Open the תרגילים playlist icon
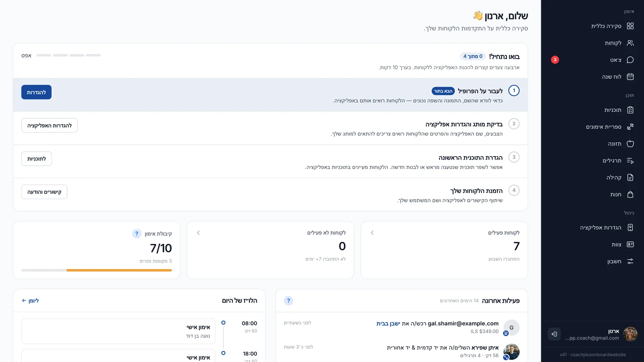Image resolution: width=644 pixels, height=362 pixels. pyautogui.click(x=630, y=161)
